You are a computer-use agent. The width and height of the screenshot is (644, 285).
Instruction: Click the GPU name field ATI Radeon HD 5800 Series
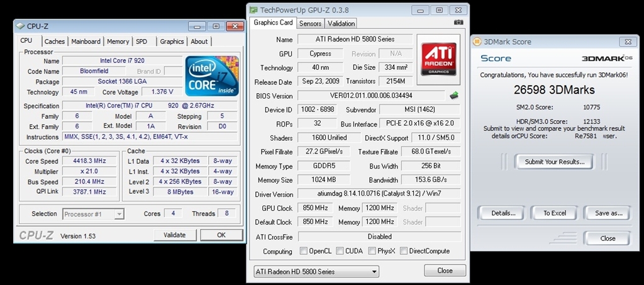coord(355,40)
